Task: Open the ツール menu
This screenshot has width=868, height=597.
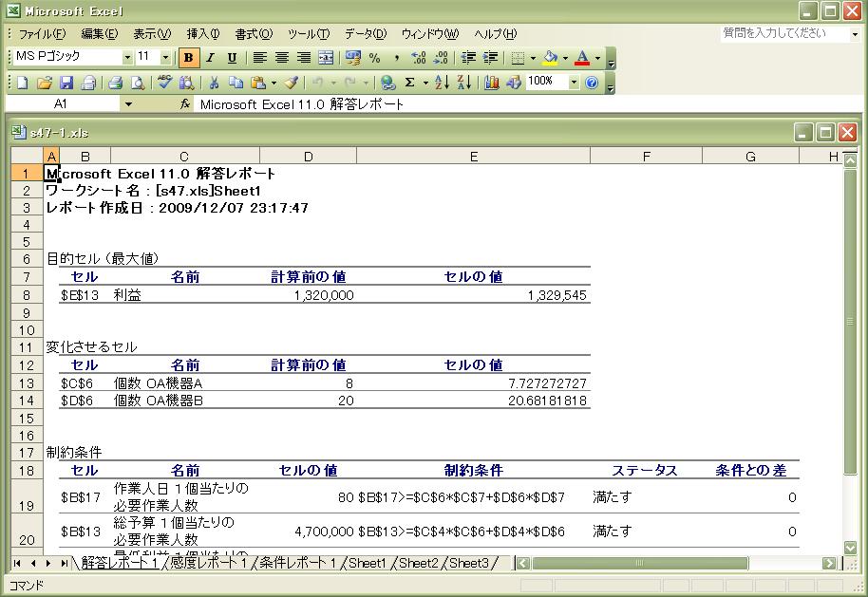Action: pos(309,34)
